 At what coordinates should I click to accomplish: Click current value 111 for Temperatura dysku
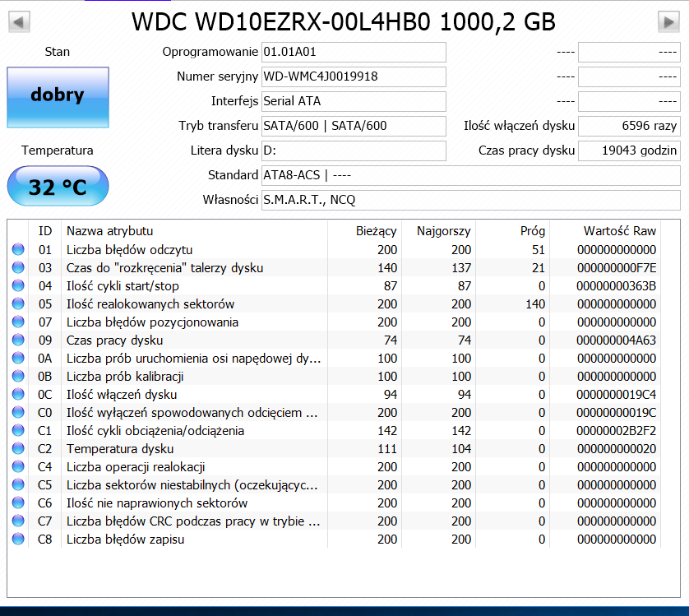pyautogui.click(x=387, y=448)
